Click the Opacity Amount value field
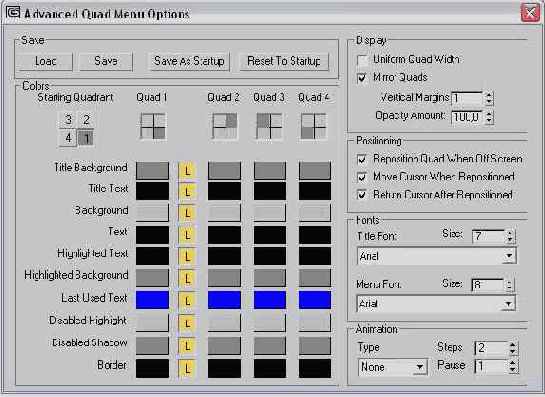Screen dimensions: 545x397 click(x=467, y=117)
